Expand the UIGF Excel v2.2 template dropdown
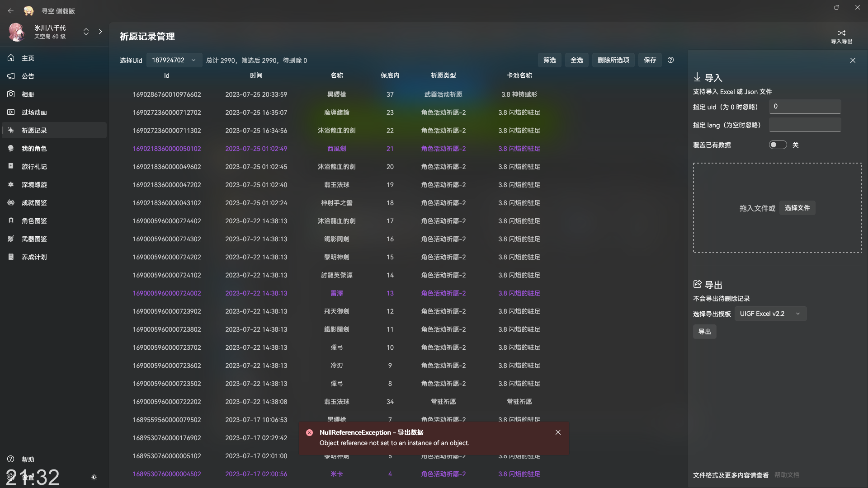The height and width of the screenshot is (488, 868). click(770, 313)
